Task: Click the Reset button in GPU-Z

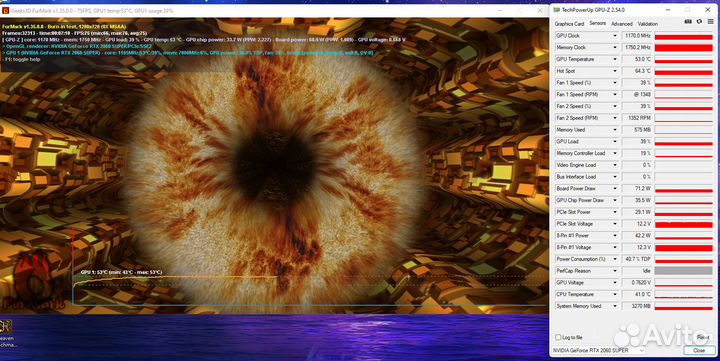Action: (x=703, y=337)
